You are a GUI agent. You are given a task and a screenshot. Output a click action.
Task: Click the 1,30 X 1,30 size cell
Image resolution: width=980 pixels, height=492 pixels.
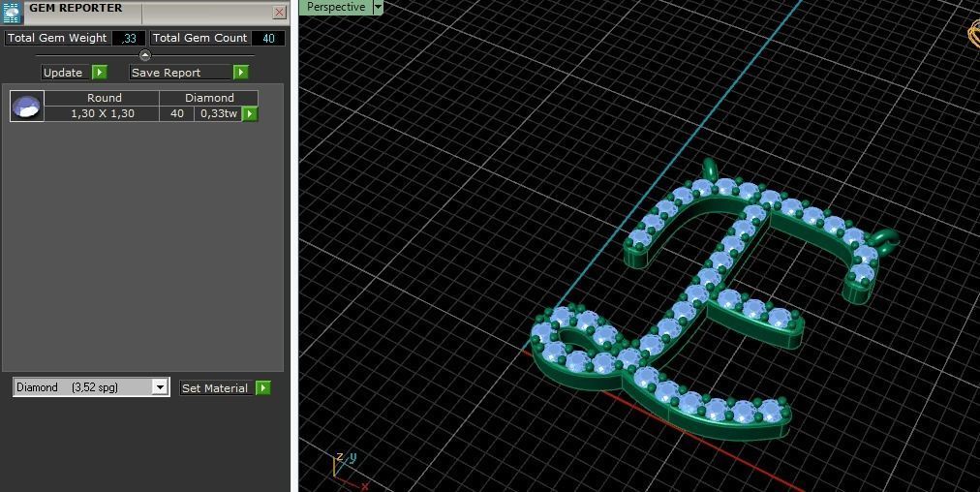click(x=102, y=113)
